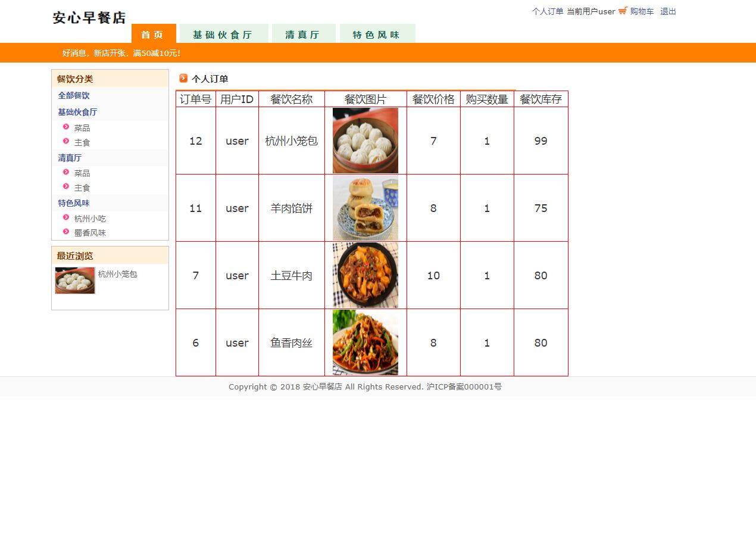Switch to the 首页 tab

(153, 34)
